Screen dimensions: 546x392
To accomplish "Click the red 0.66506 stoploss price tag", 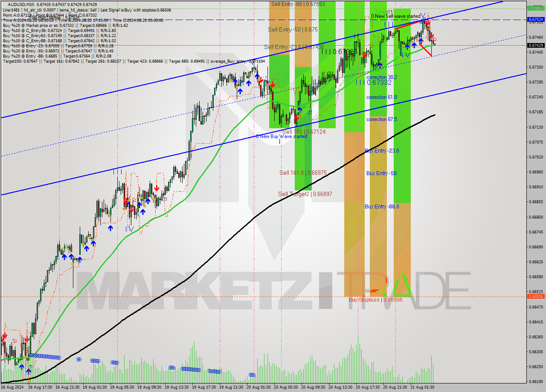I will (x=536, y=296).
